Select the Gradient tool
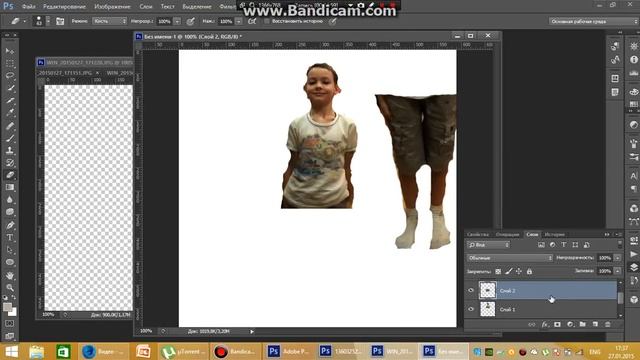640x360 pixels. click(x=10, y=187)
